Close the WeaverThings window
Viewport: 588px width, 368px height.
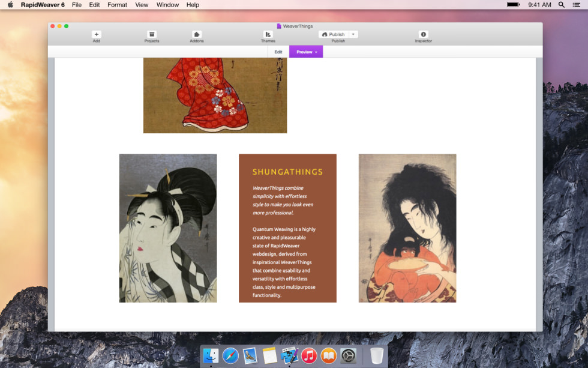point(53,26)
